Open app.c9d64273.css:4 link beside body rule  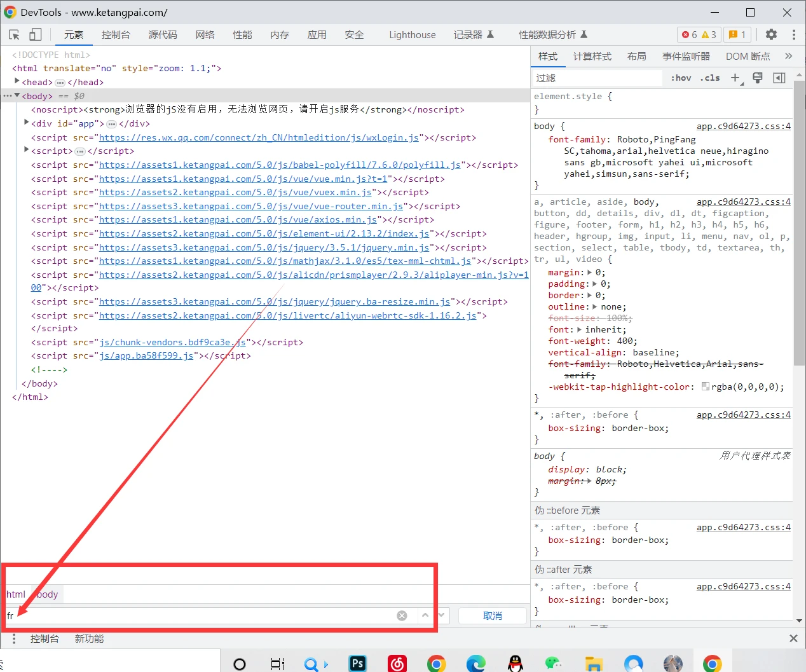744,126
